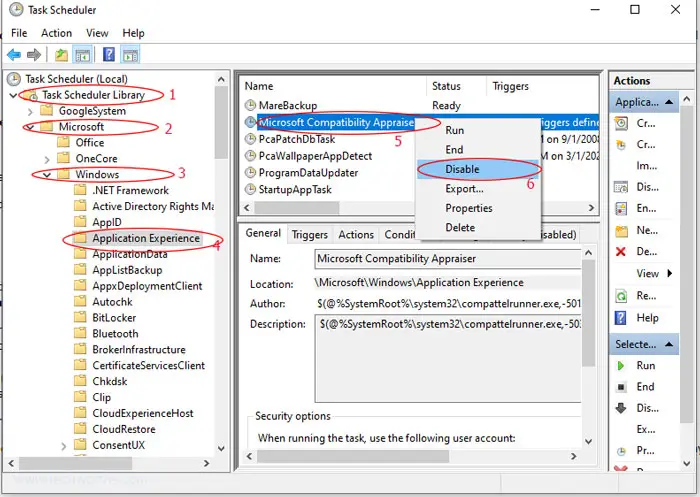Image resolution: width=700 pixels, height=497 pixels.
Task: Click the details pane horizontal scrollbar thumb
Action: (353, 456)
